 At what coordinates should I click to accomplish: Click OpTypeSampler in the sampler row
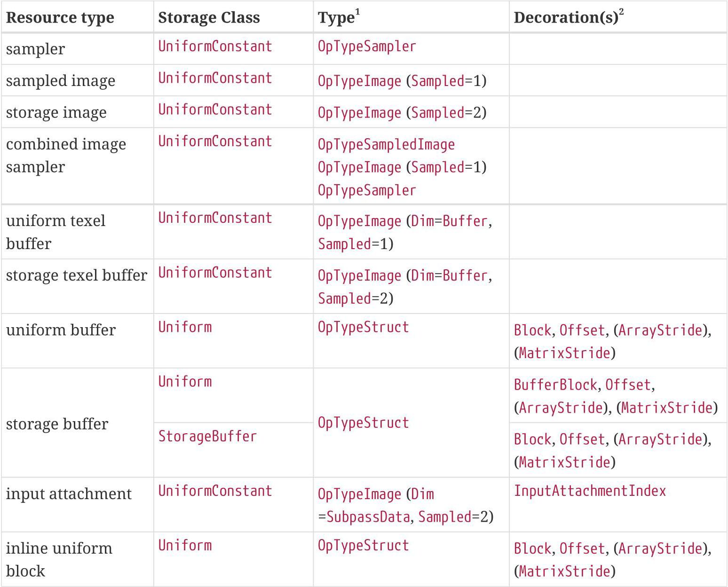pyautogui.click(x=367, y=47)
